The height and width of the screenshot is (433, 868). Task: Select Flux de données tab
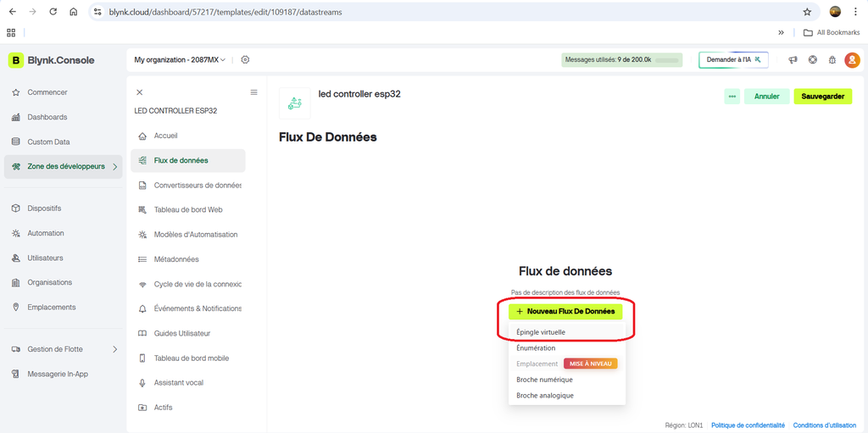[188, 161]
